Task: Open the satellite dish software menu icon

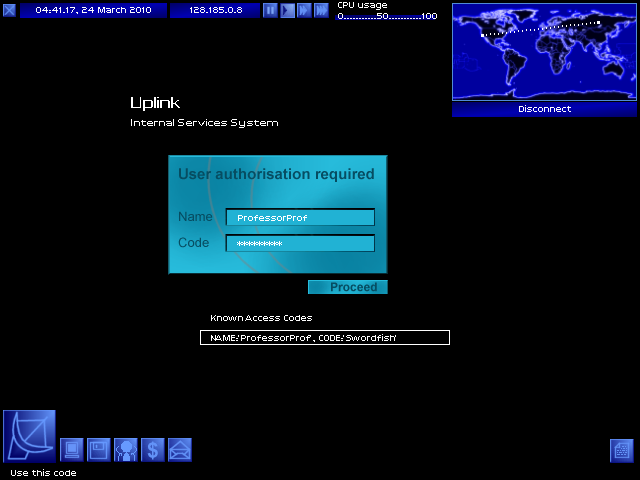Action: click(29, 436)
